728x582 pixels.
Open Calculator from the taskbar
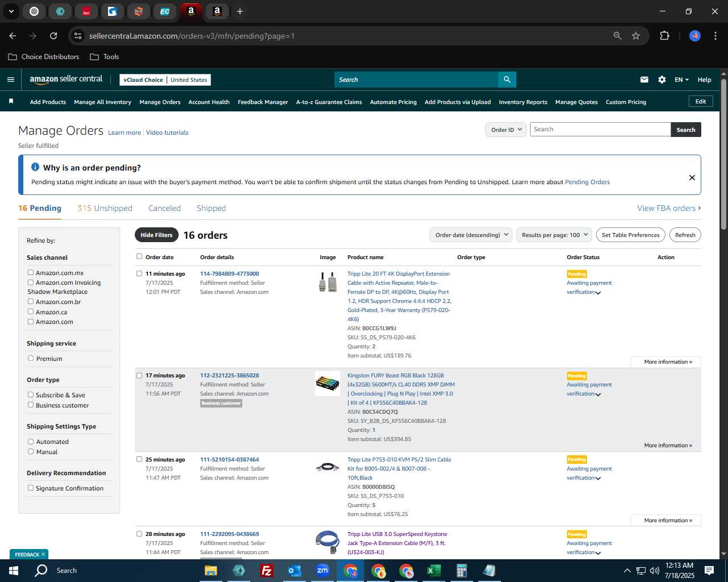point(462,571)
